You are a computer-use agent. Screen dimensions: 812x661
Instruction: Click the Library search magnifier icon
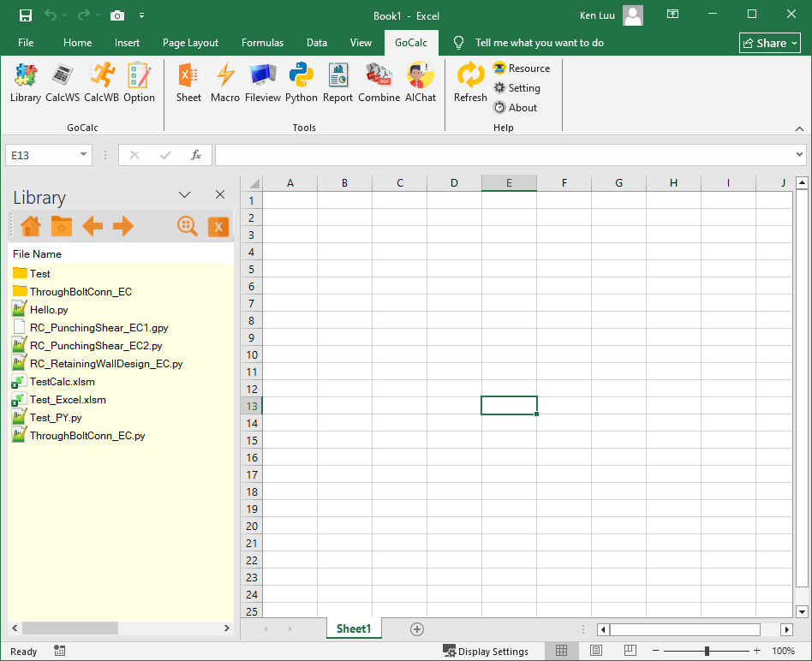click(188, 226)
